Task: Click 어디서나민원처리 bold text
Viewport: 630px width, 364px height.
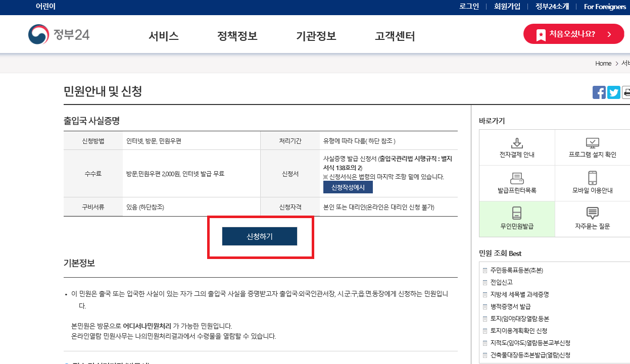Action: 147,326
